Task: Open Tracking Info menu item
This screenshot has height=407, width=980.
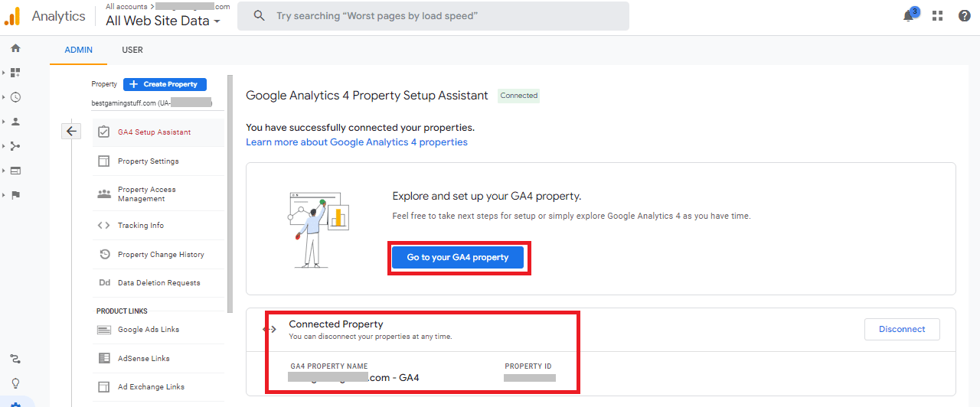Action: click(x=158, y=225)
